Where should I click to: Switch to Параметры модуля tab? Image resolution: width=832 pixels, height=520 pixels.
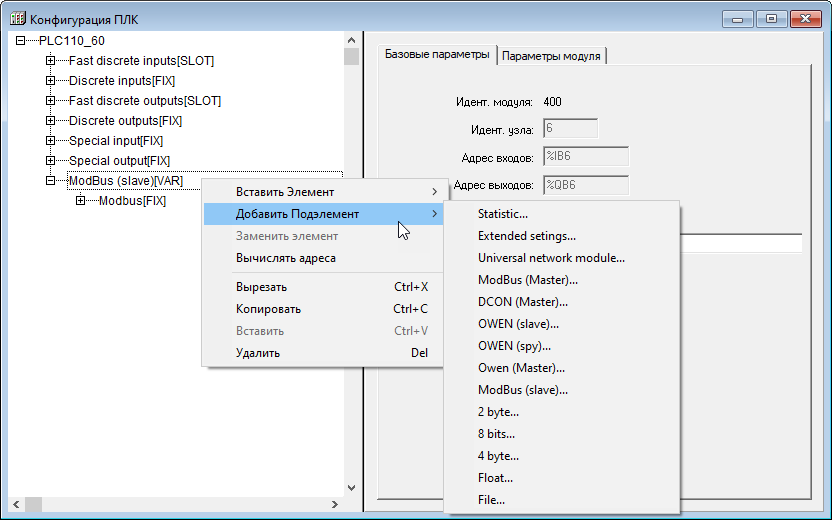click(x=551, y=56)
